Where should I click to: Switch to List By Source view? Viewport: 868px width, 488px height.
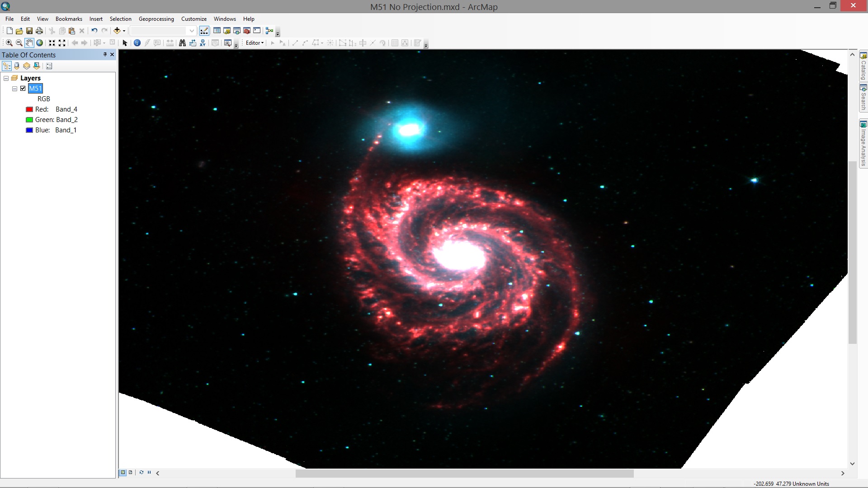click(x=16, y=66)
